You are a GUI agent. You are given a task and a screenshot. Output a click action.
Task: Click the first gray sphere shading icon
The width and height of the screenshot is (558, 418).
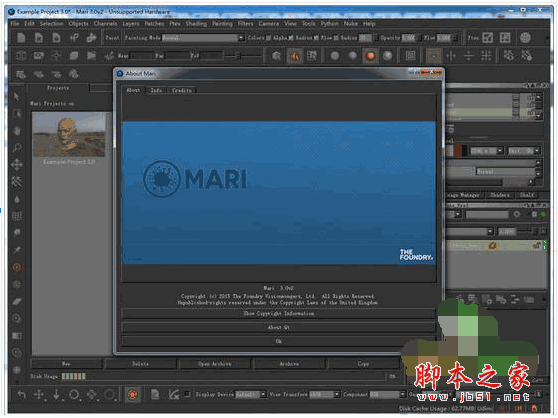335,56
